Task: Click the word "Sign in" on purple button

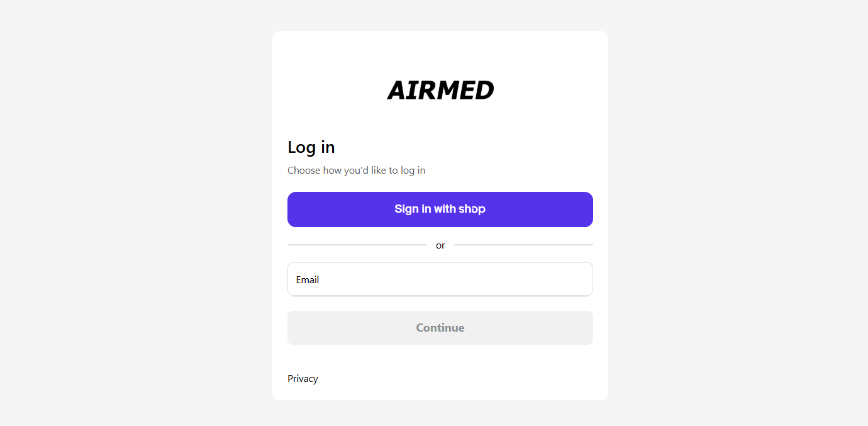Action: point(413,209)
